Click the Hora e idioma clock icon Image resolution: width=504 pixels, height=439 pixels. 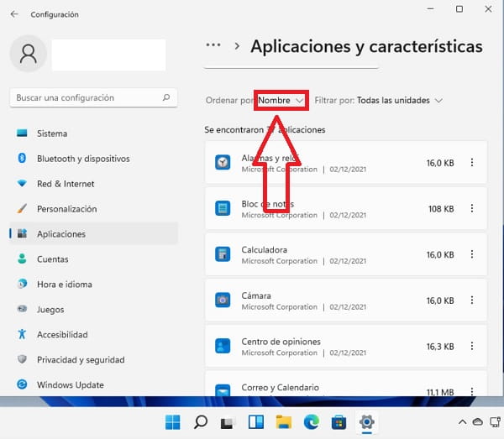coord(22,284)
